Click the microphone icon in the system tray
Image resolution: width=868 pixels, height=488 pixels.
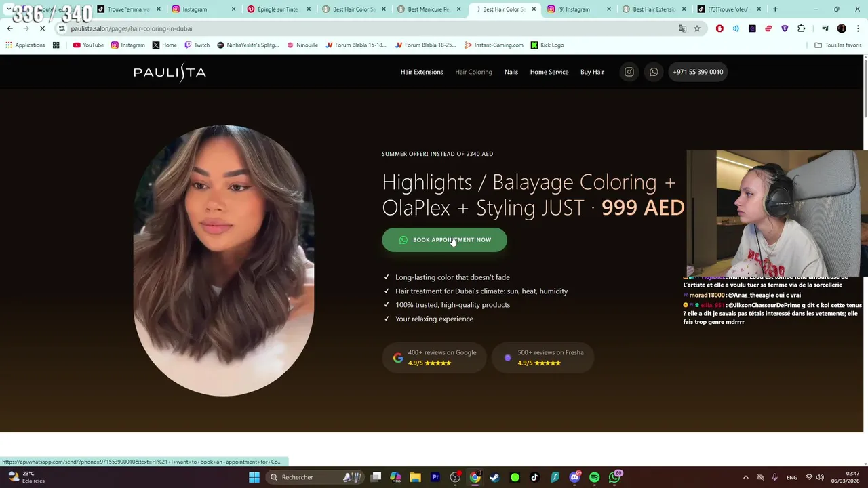click(775, 477)
